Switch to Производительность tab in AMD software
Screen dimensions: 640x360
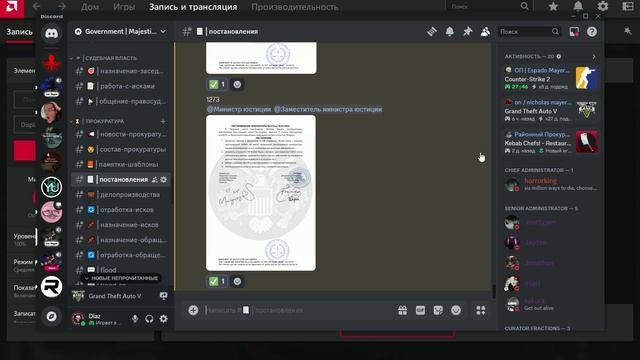coord(295,7)
